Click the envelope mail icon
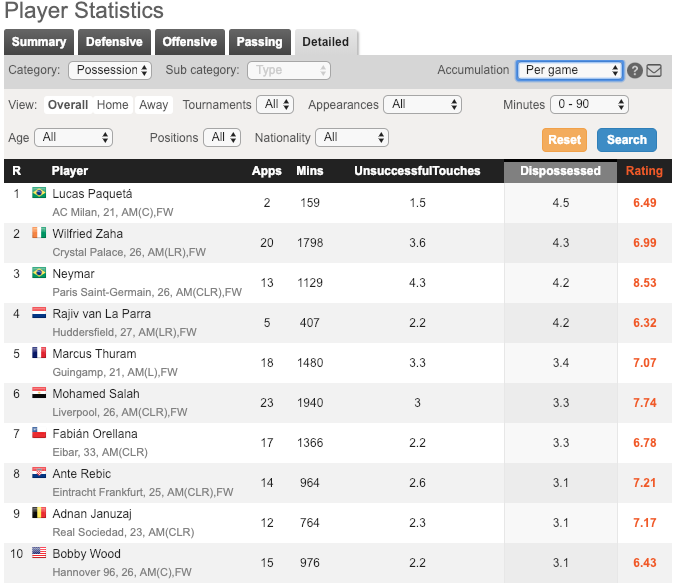The image size is (678, 583). coord(654,71)
